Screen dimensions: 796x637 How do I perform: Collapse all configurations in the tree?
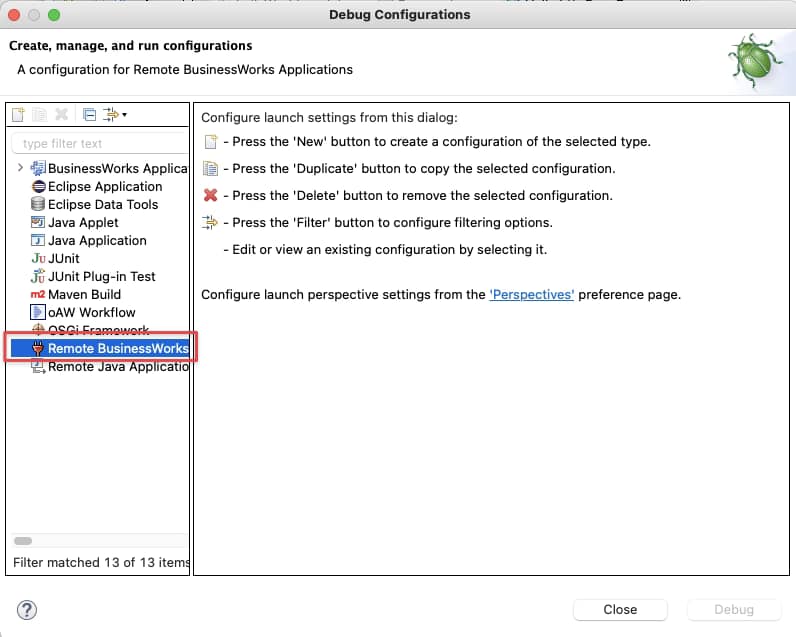point(89,115)
